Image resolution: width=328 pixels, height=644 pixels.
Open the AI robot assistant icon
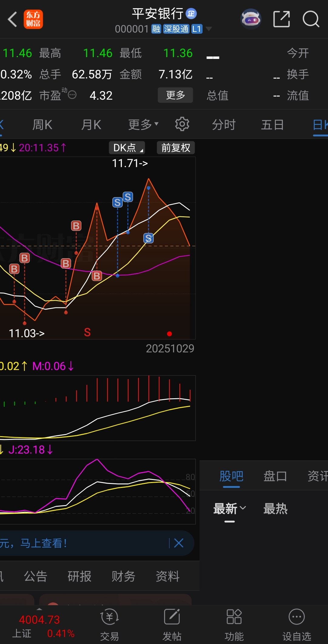coord(251,19)
